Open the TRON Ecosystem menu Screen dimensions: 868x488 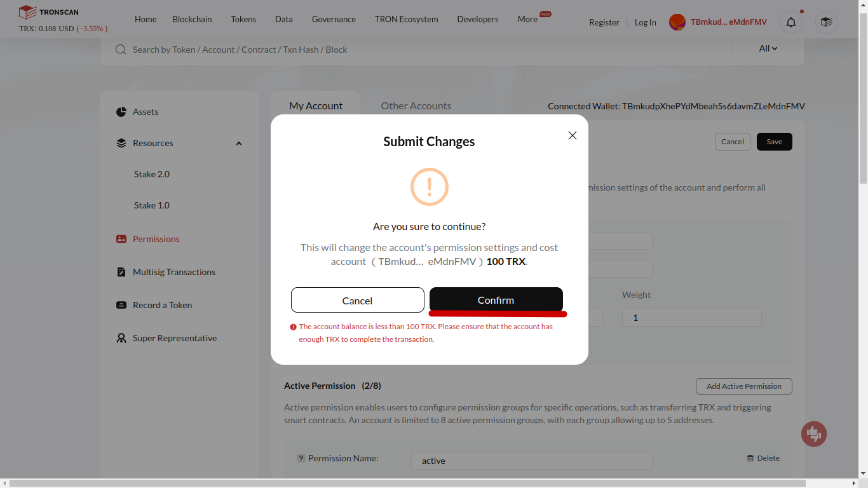pyautogui.click(x=407, y=19)
